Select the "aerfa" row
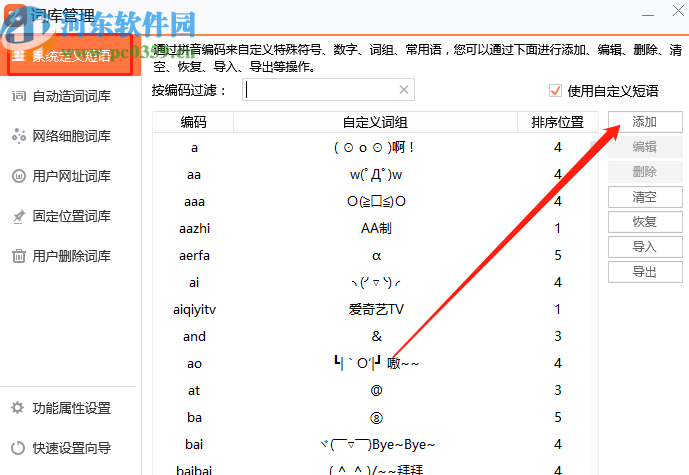 (372, 255)
